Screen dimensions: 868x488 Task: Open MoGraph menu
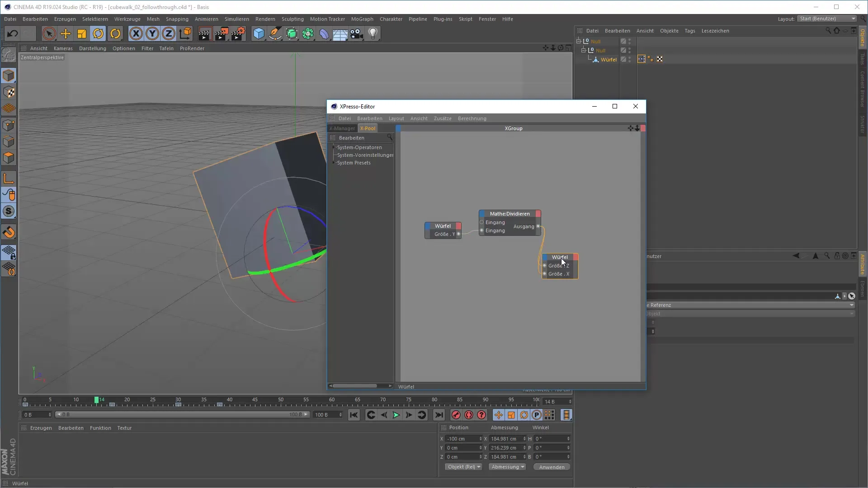(x=362, y=19)
